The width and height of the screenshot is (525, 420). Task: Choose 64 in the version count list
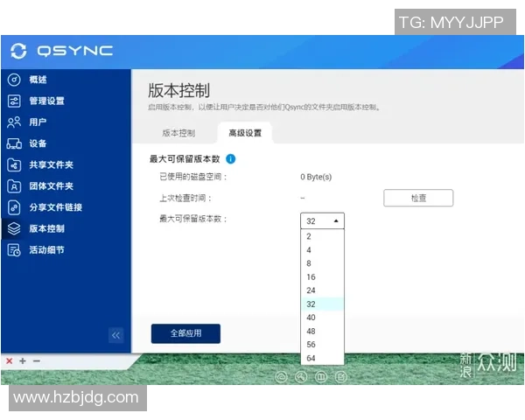pos(322,358)
